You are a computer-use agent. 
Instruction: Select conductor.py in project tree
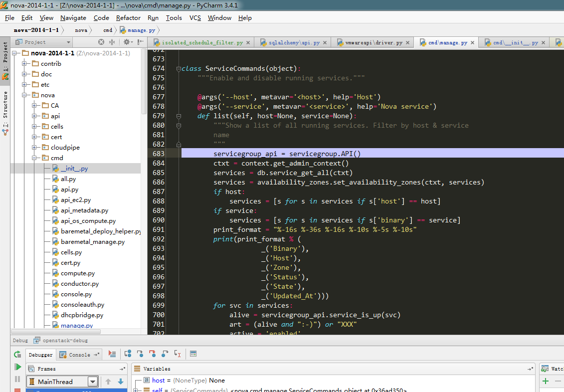[x=79, y=283]
